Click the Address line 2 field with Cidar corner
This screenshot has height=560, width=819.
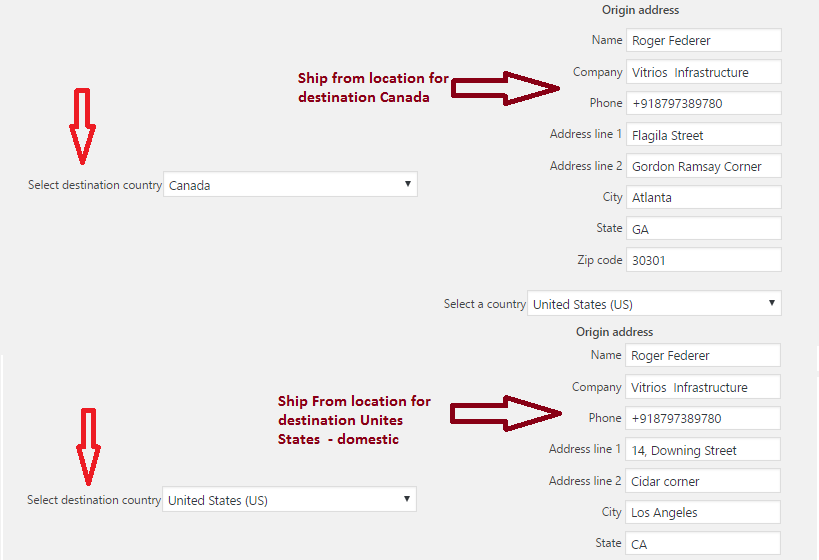coord(703,481)
